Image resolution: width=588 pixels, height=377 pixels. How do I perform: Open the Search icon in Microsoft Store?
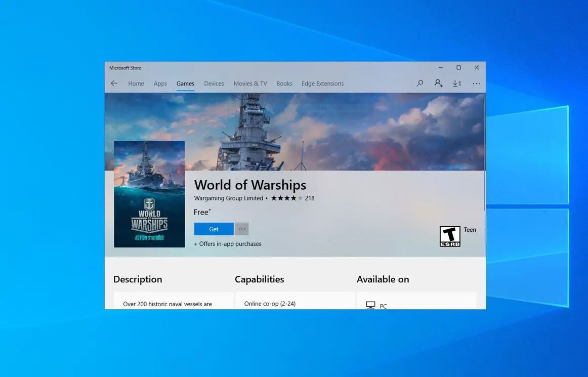[419, 83]
